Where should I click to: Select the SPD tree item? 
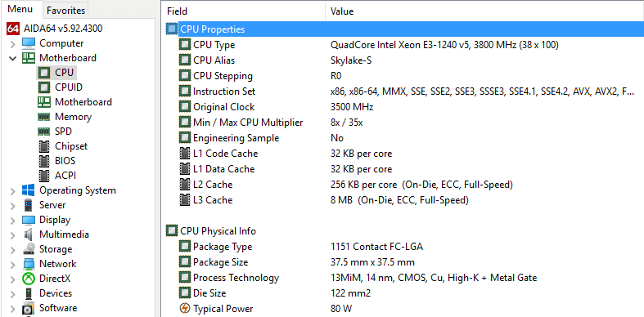[63, 132]
